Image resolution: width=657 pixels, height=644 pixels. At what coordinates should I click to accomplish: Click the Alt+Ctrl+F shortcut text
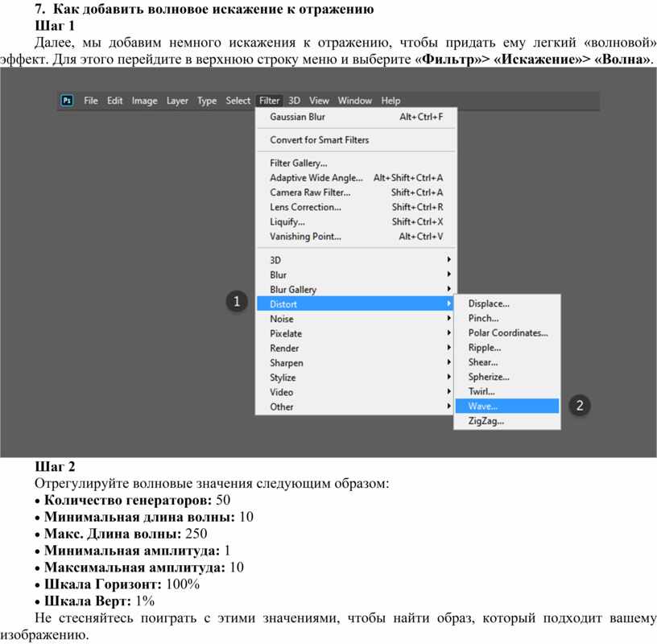pyautogui.click(x=421, y=117)
